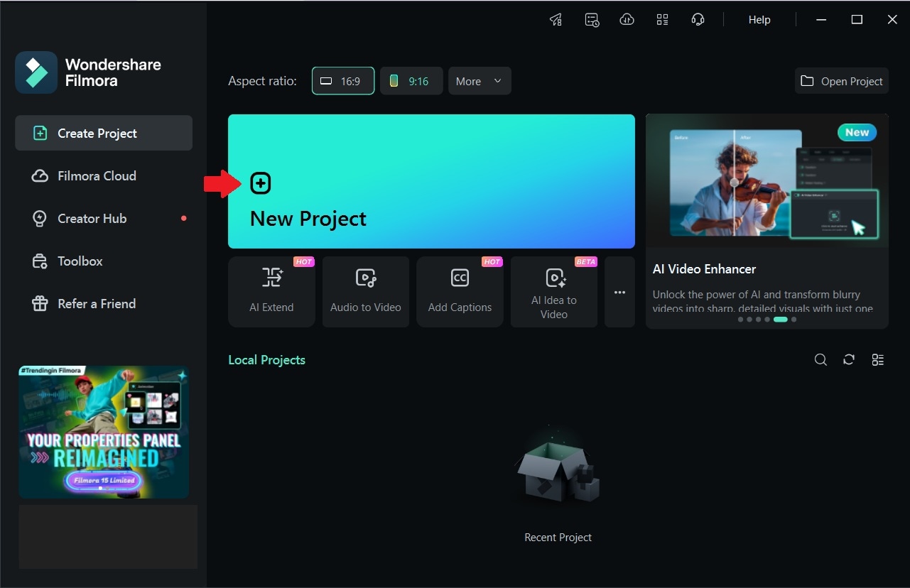Switch to Create Project in the sidebar
This screenshot has height=588, width=910.
(97, 133)
